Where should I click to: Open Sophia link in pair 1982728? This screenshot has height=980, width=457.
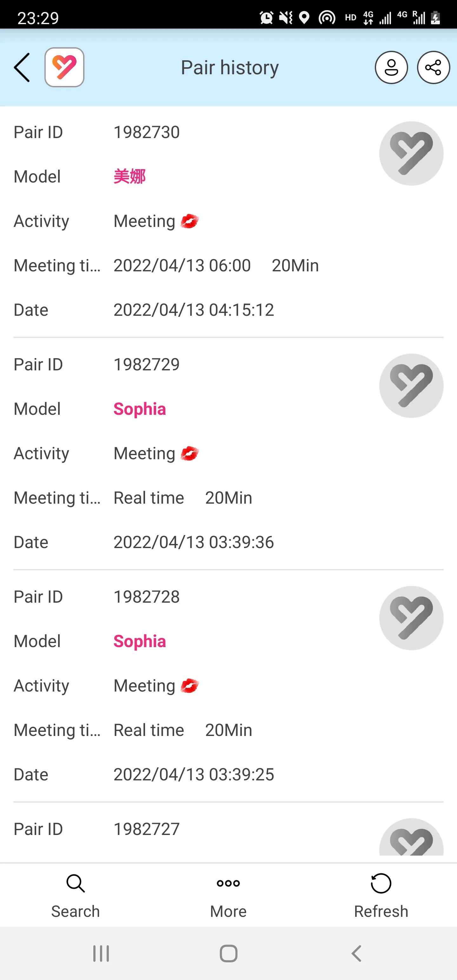140,641
